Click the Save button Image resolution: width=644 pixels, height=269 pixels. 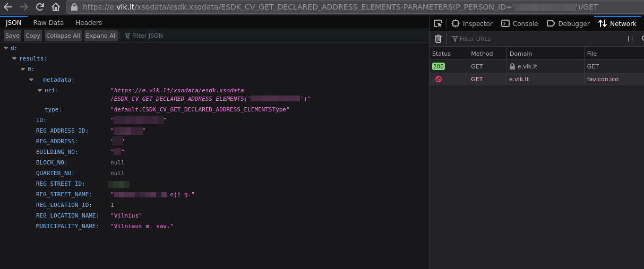(12, 36)
